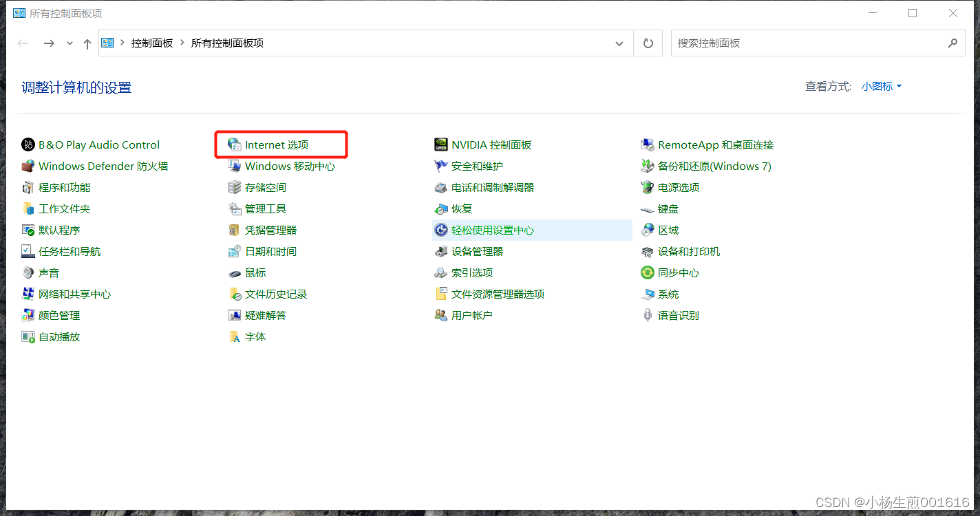Screen dimensions: 980x516
Task: Open the 字体 fonts icon
Action: (x=235, y=336)
